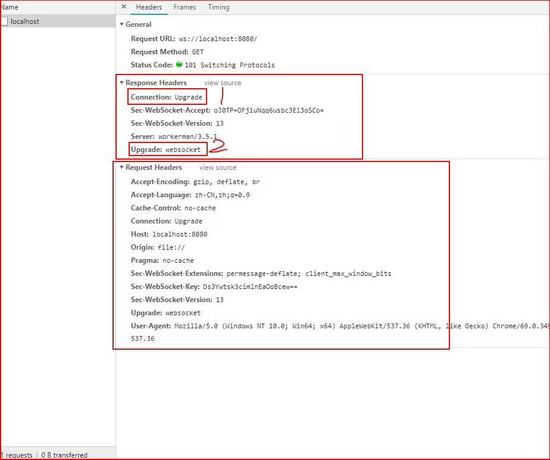Click the localhost file icon

tap(4, 21)
